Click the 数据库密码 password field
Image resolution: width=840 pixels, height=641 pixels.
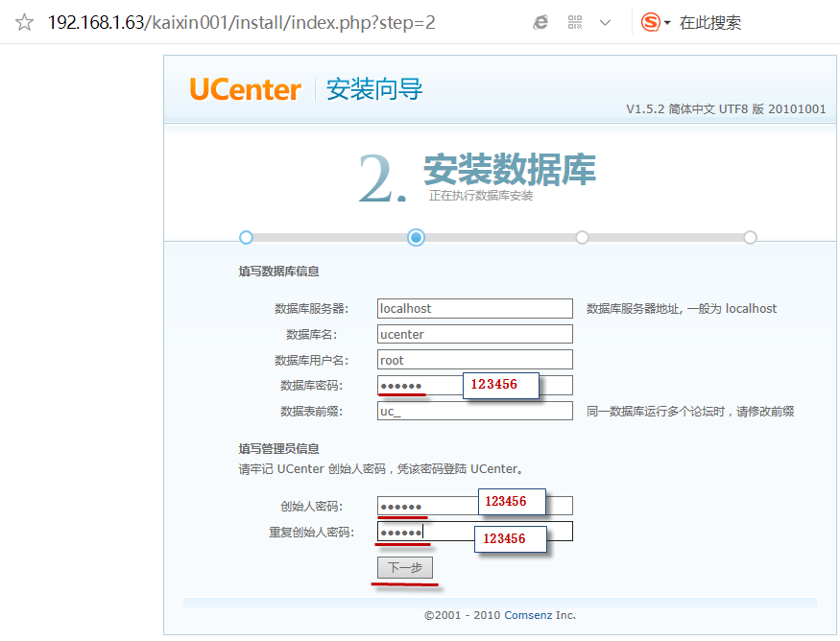474,386
